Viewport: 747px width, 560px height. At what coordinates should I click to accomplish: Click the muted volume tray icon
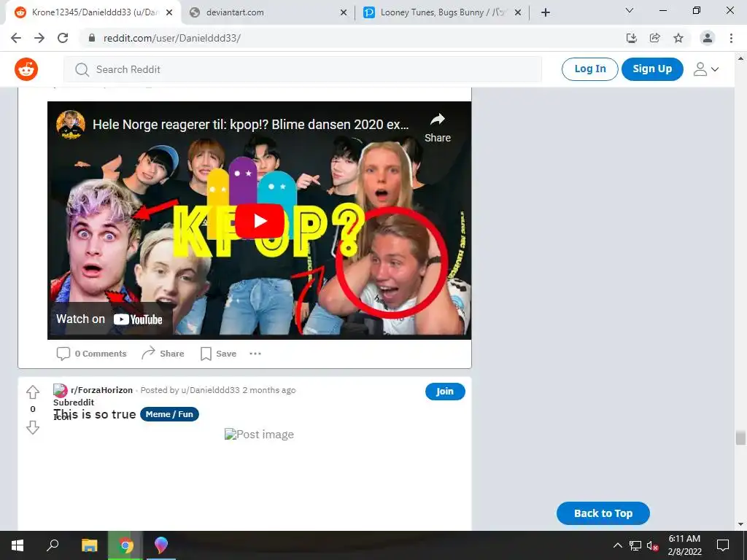[x=653, y=545]
